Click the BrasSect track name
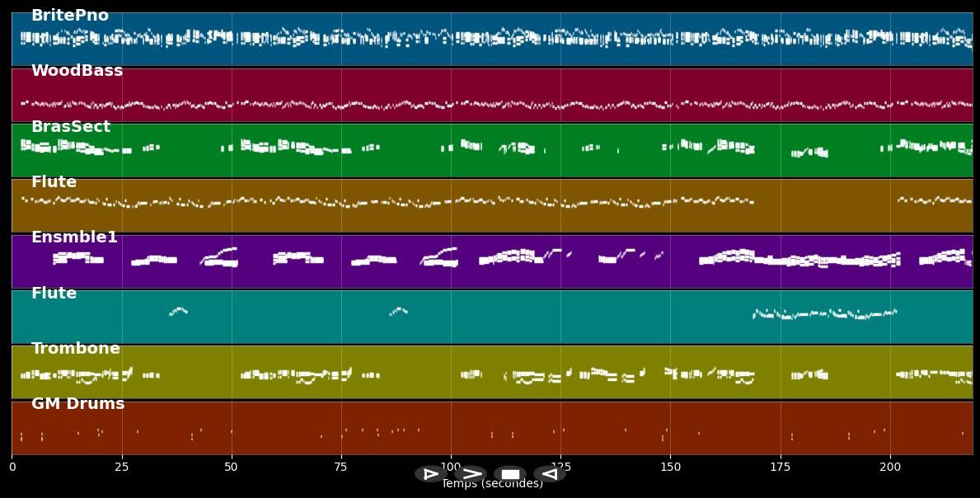The width and height of the screenshot is (980, 498). click(x=70, y=127)
